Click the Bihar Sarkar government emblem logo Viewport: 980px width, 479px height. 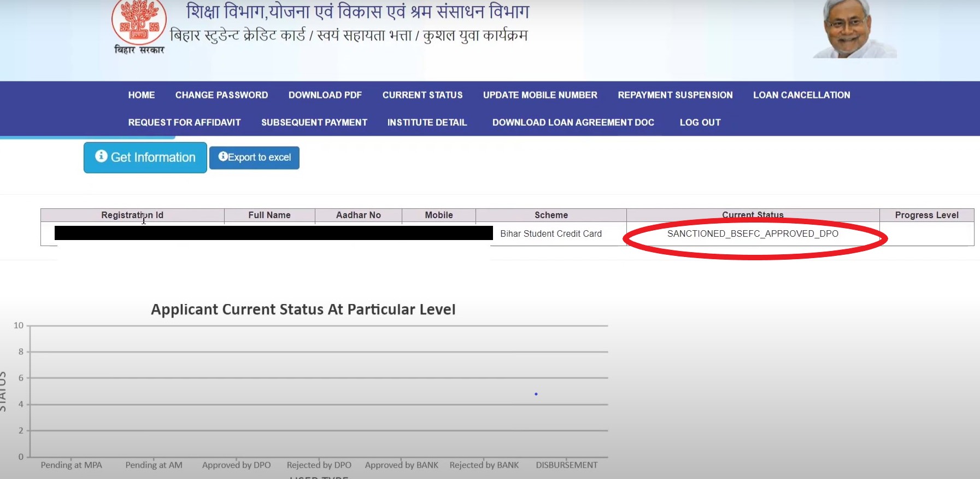[x=139, y=26]
